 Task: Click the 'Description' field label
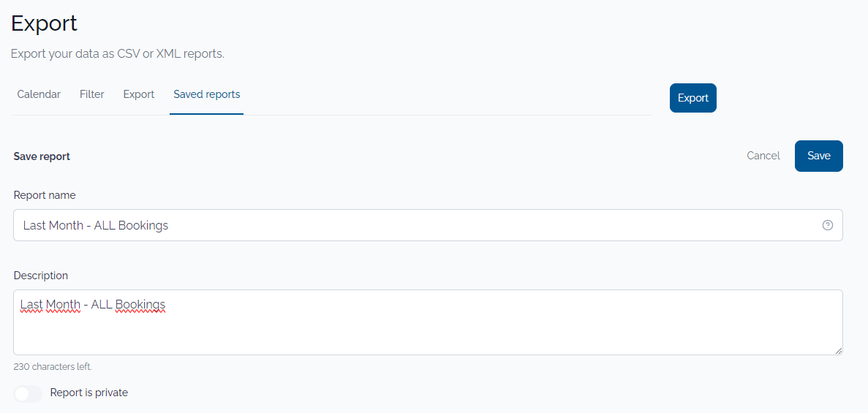(40, 275)
